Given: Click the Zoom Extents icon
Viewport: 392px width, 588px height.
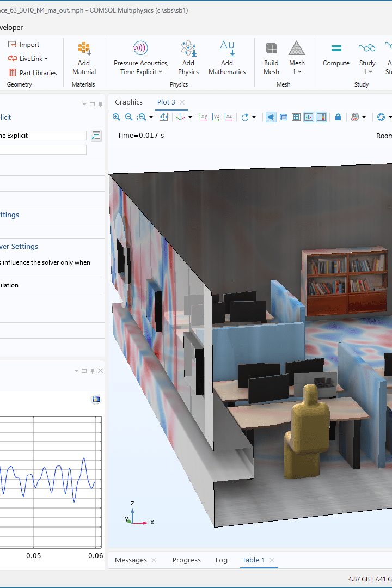Looking at the screenshot, I should [x=163, y=117].
